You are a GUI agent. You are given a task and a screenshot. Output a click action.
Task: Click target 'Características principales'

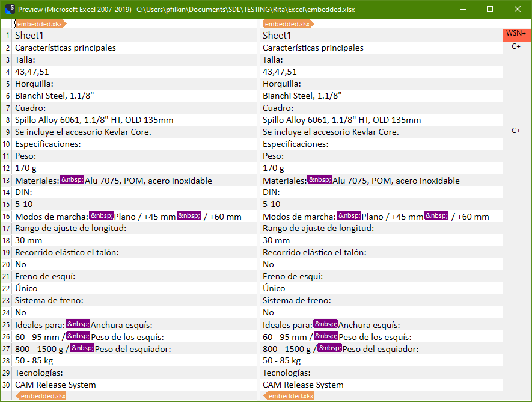313,48
